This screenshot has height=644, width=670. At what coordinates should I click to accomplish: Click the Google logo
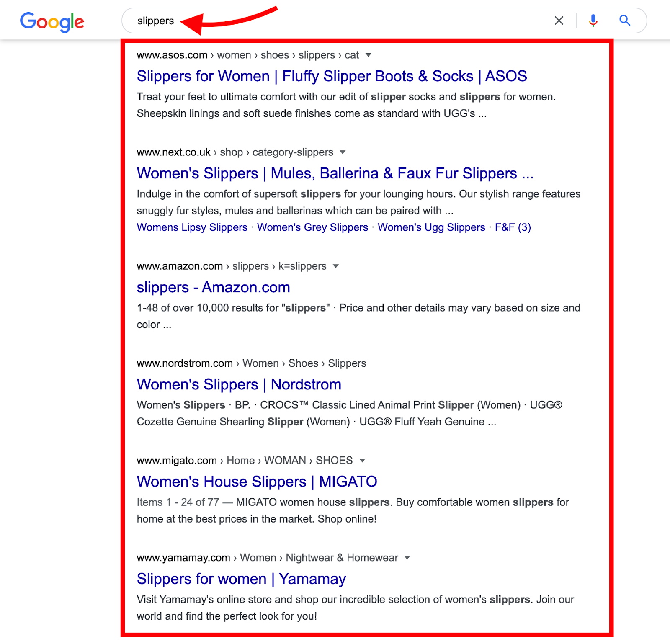52,22
